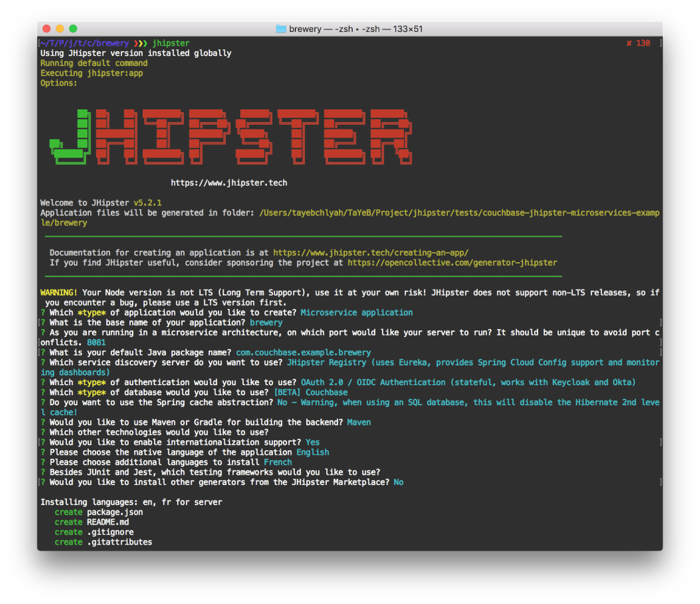Select the Couchbase database answer

tap(326, 392)
